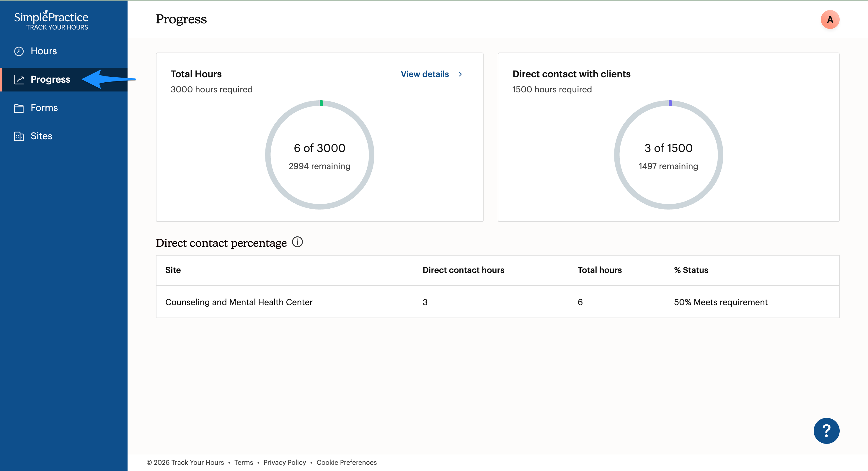This screenshot has height=471, width=868.
Task: Click the Progress chart icon in sidebar
Action: pos(19,79)
